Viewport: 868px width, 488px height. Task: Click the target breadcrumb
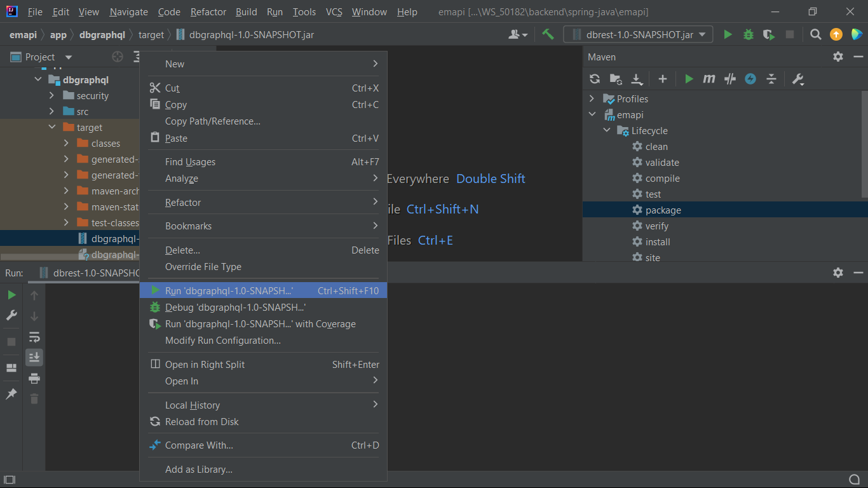coord(151,35)
